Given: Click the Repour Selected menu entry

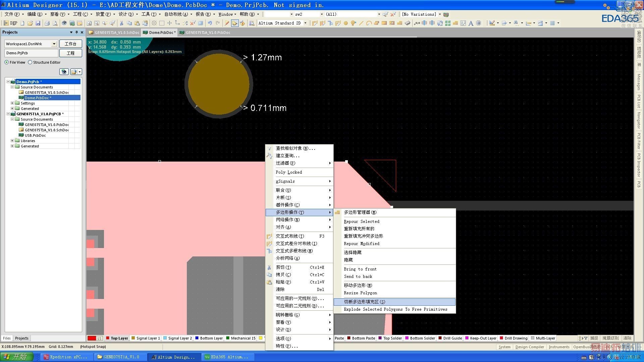Looking at the screenshot, I should [x=362, y=222].
